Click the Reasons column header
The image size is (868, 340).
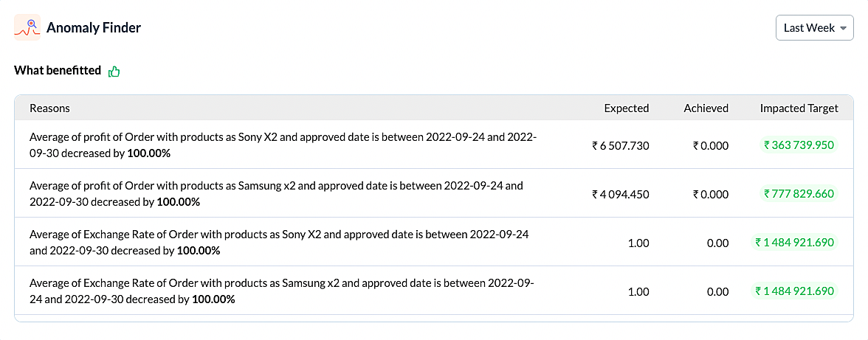(49, 108)
